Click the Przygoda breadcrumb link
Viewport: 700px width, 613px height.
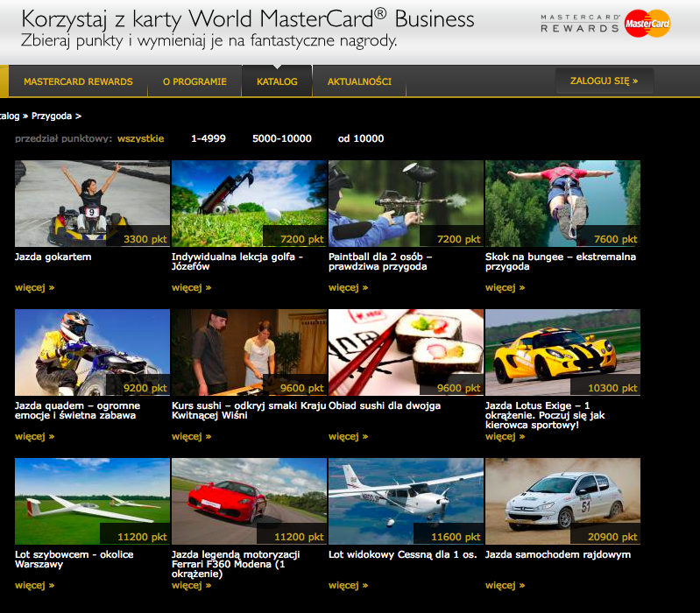[x=52, y=116]
